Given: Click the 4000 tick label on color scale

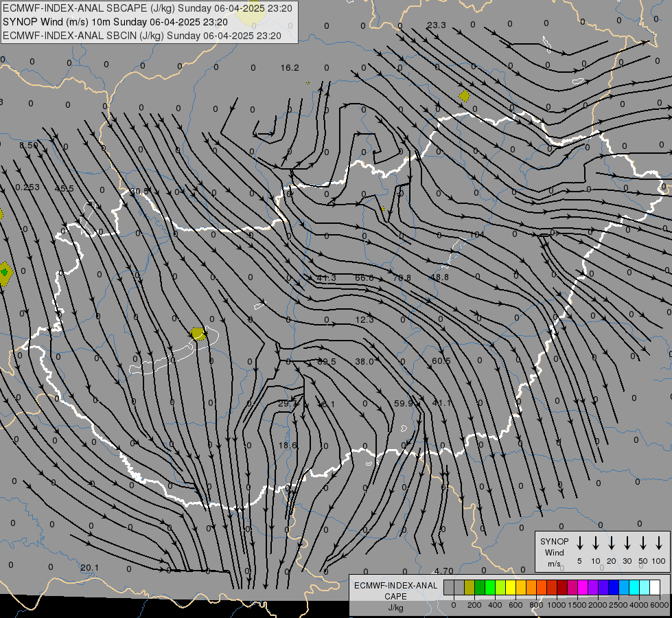Looking at the screenshot, I should (x=638, y=605).
